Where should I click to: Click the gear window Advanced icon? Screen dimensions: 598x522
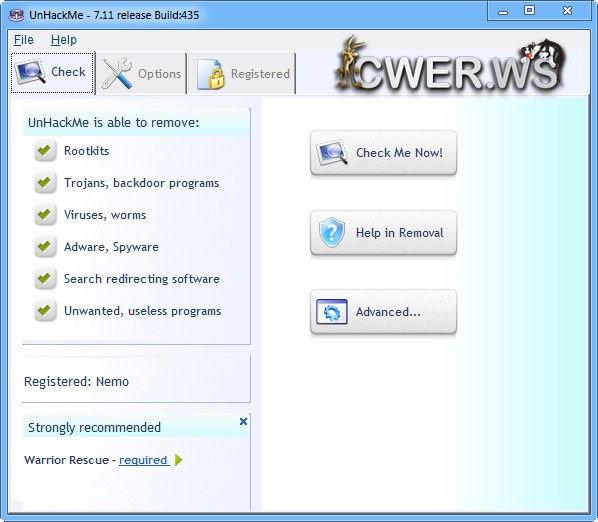point(332,312)
